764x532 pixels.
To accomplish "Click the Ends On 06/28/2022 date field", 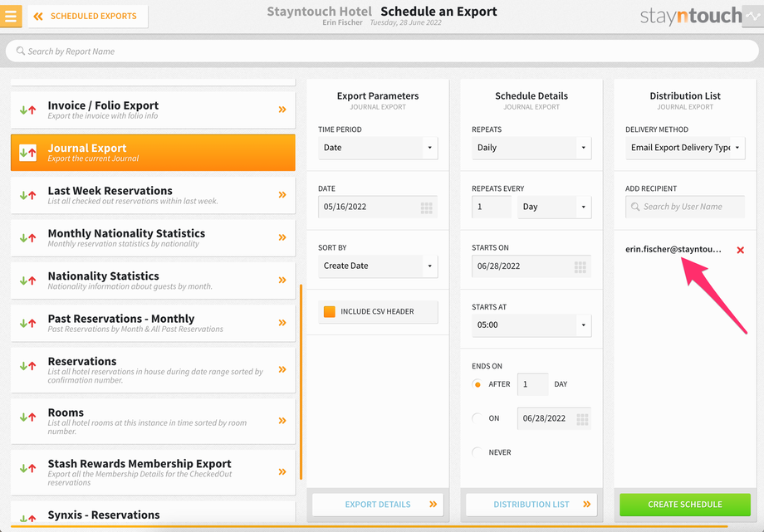I will 554,418.
